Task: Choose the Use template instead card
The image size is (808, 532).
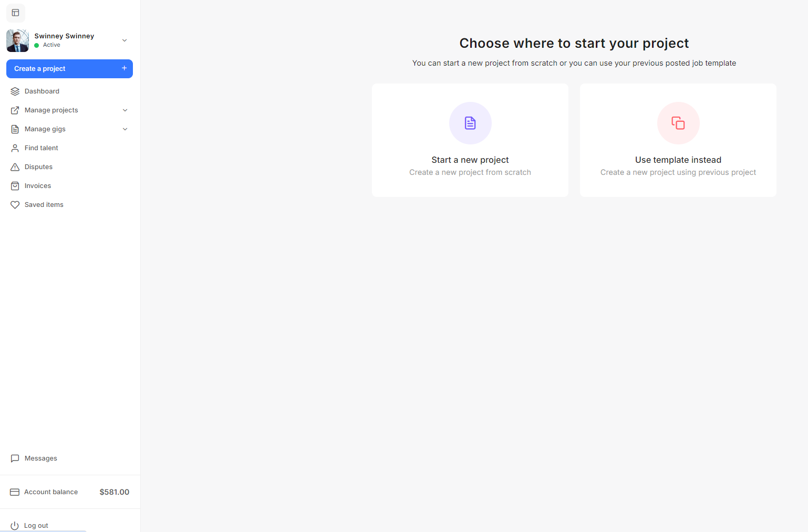Action: coord(678,140)
